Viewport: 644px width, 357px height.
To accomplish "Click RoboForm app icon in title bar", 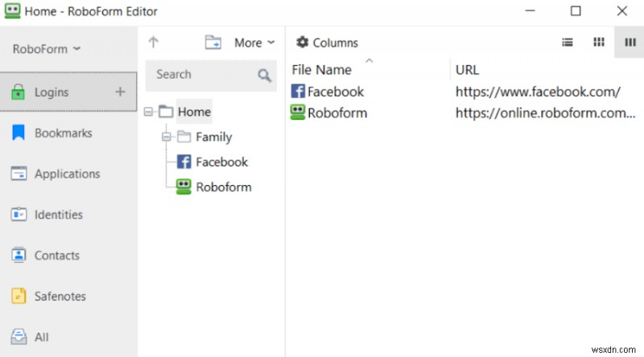I will click(x=12, y=10).
